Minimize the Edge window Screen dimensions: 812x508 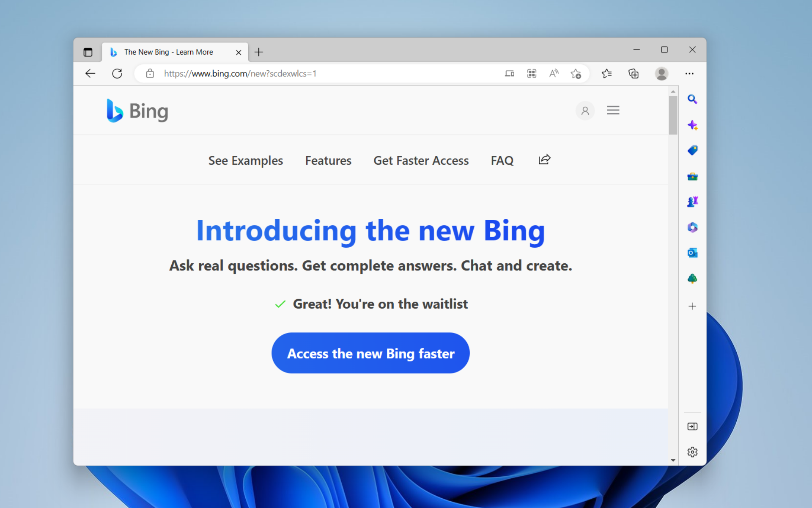[636, 50]
